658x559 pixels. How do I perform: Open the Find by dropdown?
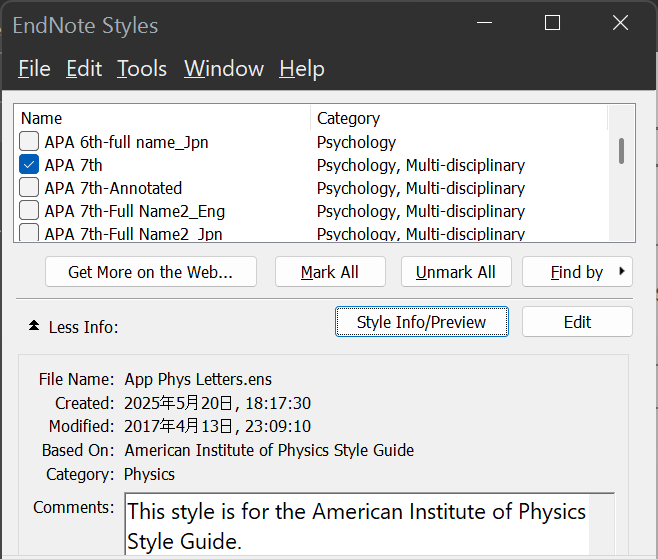577,272
